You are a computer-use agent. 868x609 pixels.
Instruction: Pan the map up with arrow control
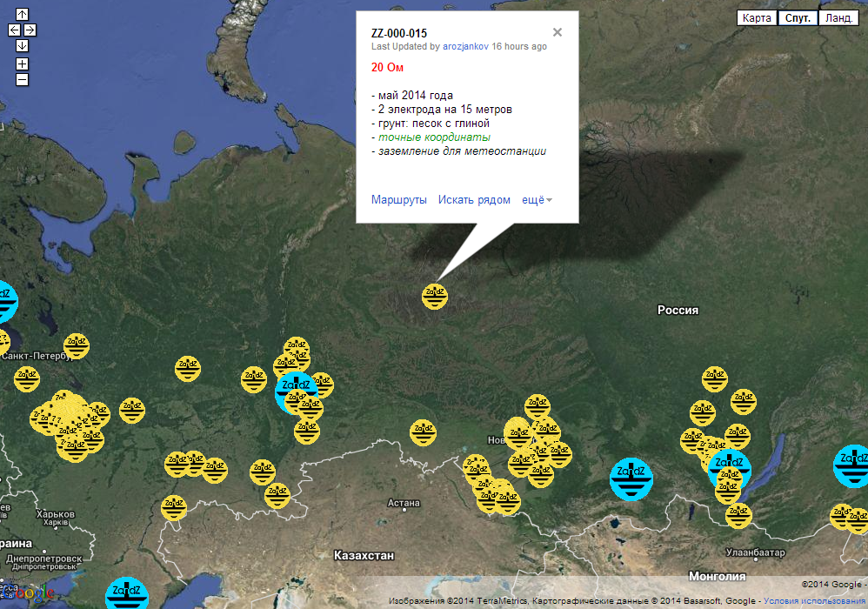tap(22, 14)
